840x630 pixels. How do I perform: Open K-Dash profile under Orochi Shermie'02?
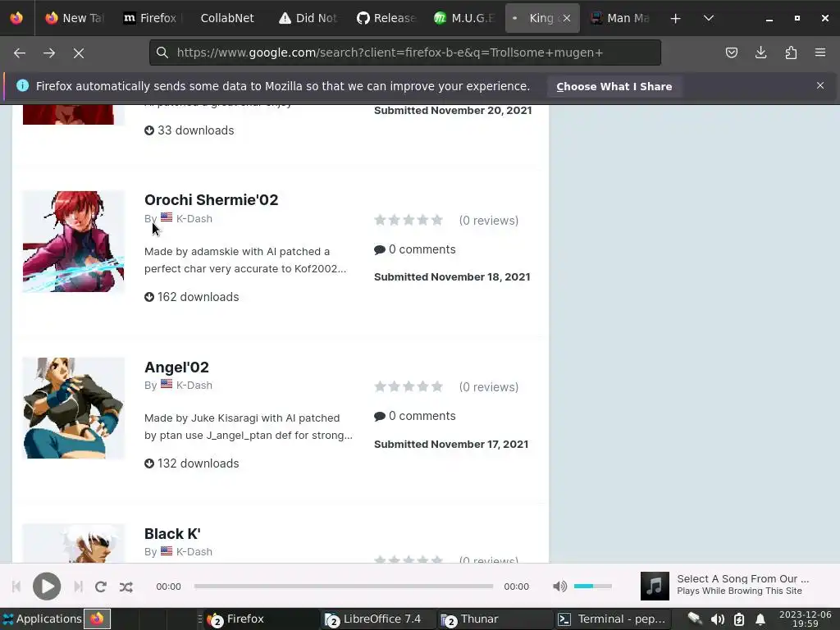click(194, 218)
